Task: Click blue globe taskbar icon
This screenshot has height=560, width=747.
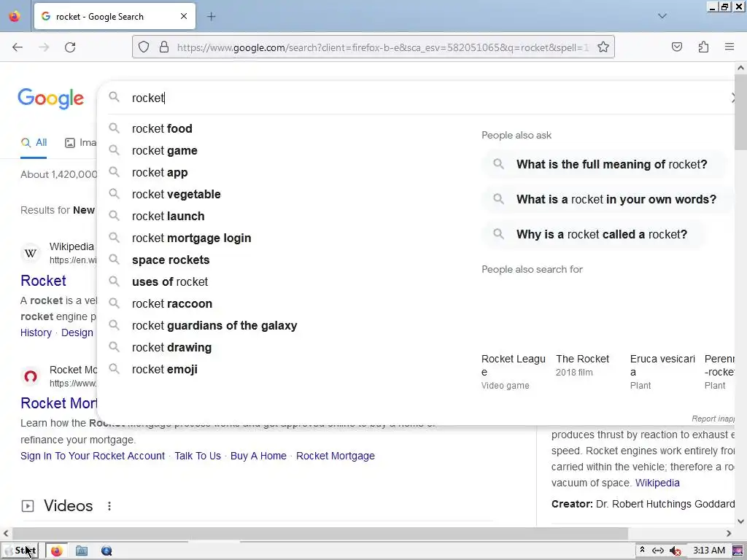Action: point(107,551)
